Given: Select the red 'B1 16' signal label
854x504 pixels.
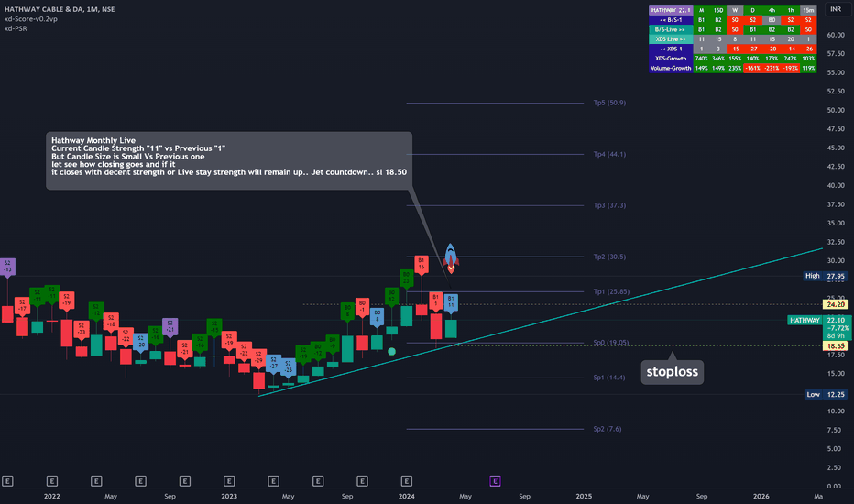Looking at the screenshot, I should point(421,264).
